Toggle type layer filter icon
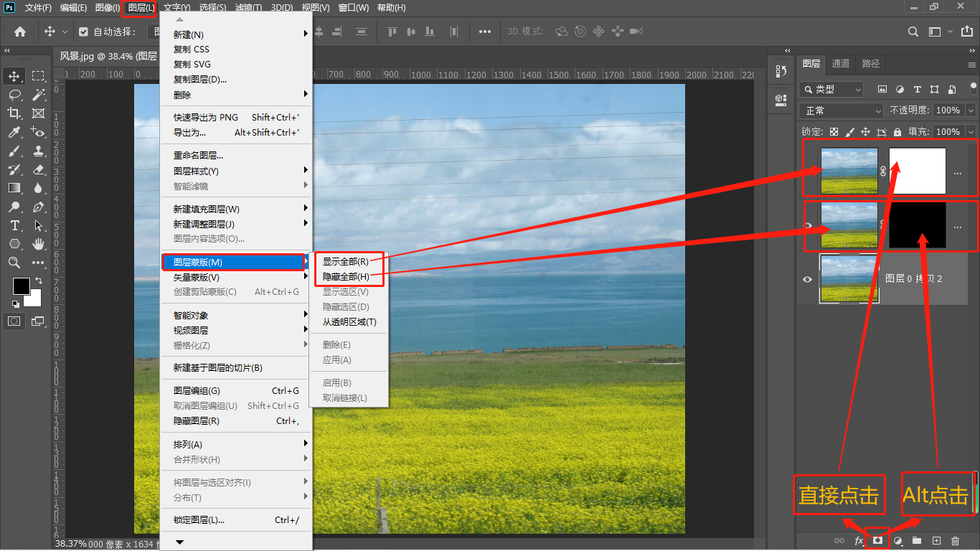Image resolution: width=980 pixels, height=551 pixels. click(x=917, y=90)
